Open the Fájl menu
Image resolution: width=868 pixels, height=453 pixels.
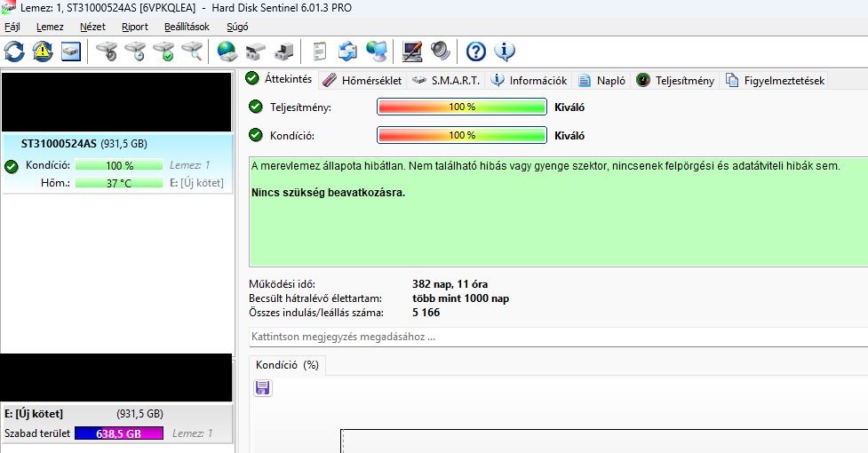coord(12,27)
